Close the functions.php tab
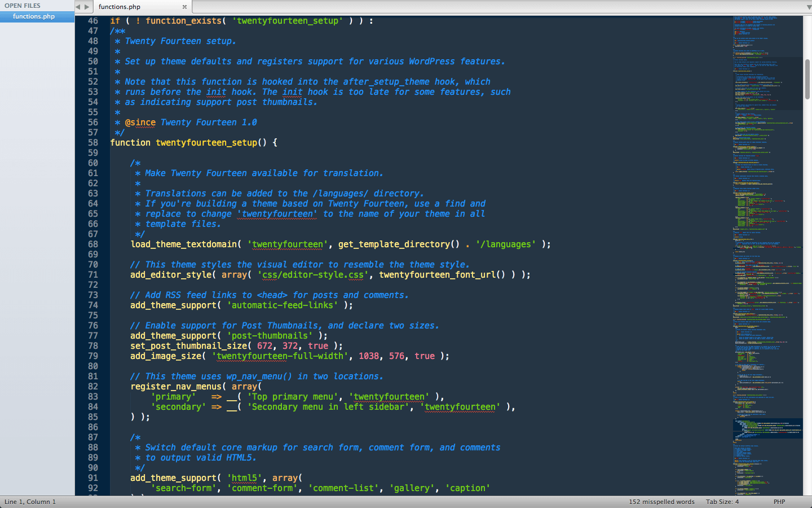Image resolution: width=812 pixels, height=508 pixels. tap(184, 7)
